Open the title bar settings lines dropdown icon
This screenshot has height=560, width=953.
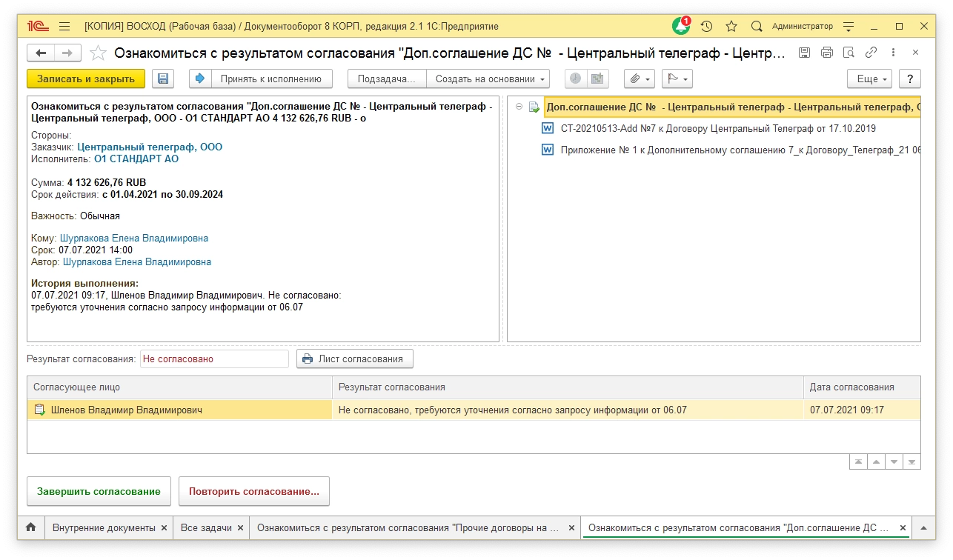tap(849, 26)
